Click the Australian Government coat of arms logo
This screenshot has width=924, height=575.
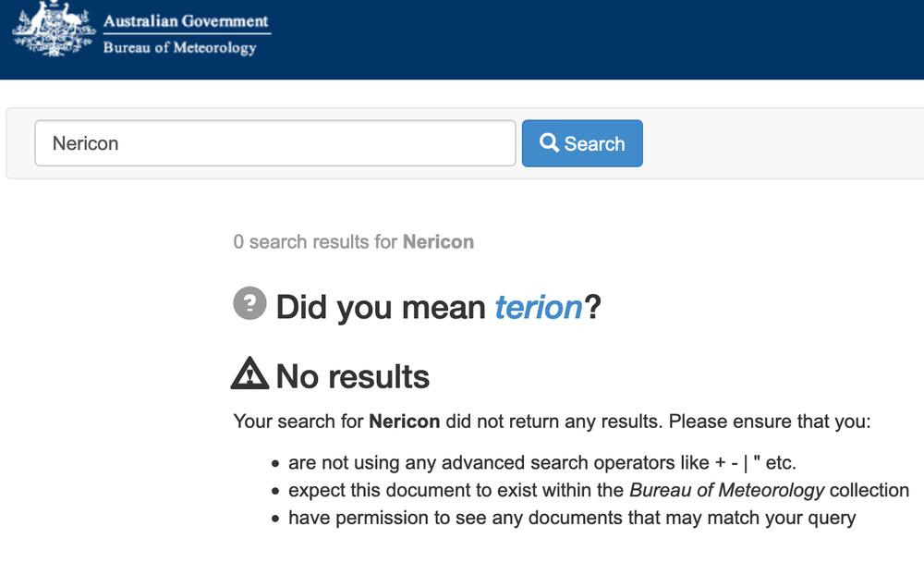[x=53, y=31]
